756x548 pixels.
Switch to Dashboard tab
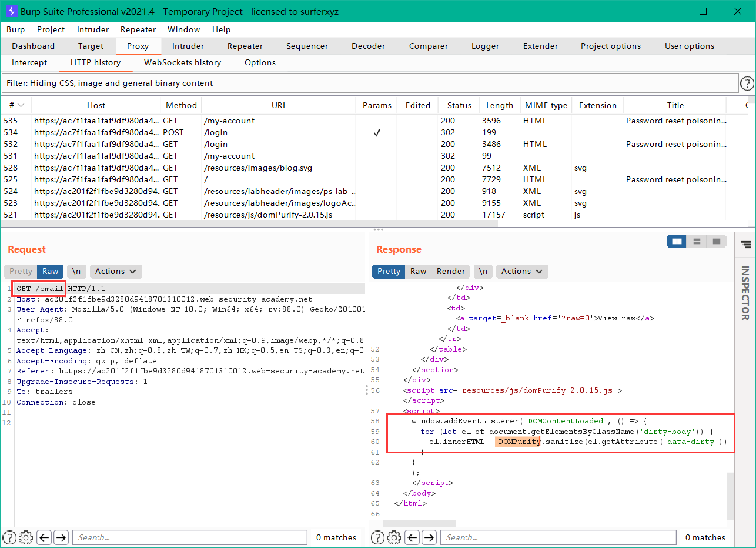coord(34,46)
